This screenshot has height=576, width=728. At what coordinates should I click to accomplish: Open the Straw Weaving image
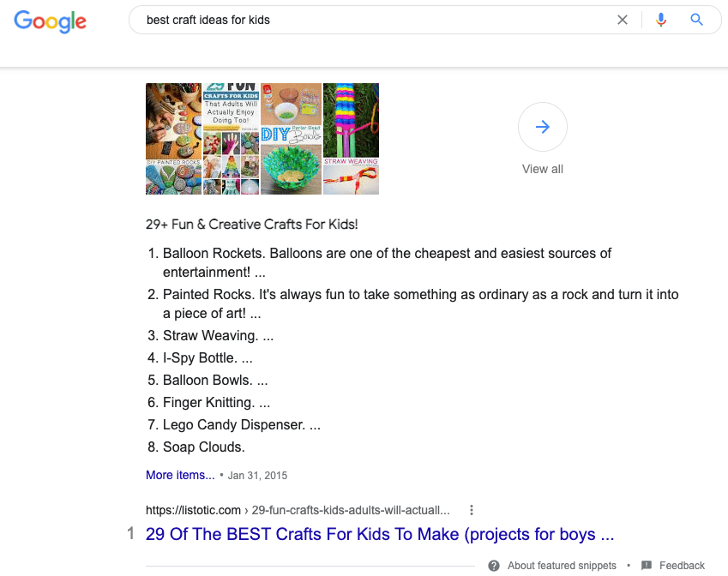click(x=351, y=139)
